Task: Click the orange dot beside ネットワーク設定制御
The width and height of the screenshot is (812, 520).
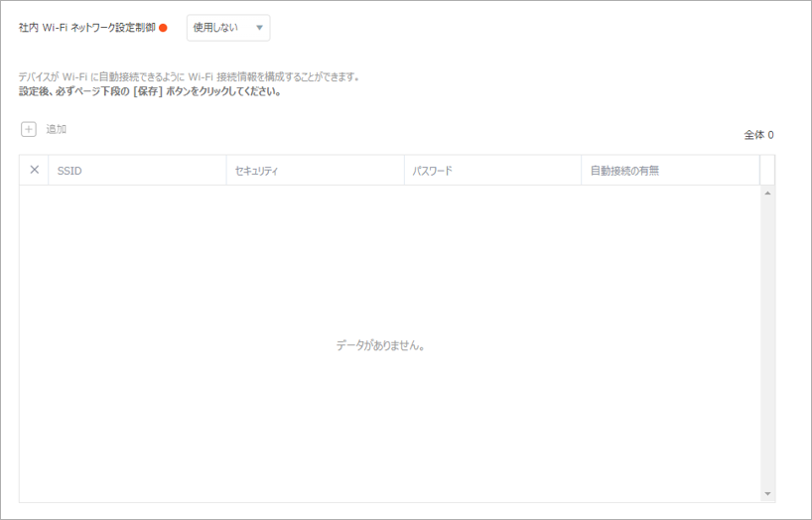Action: tap(163, 28)
